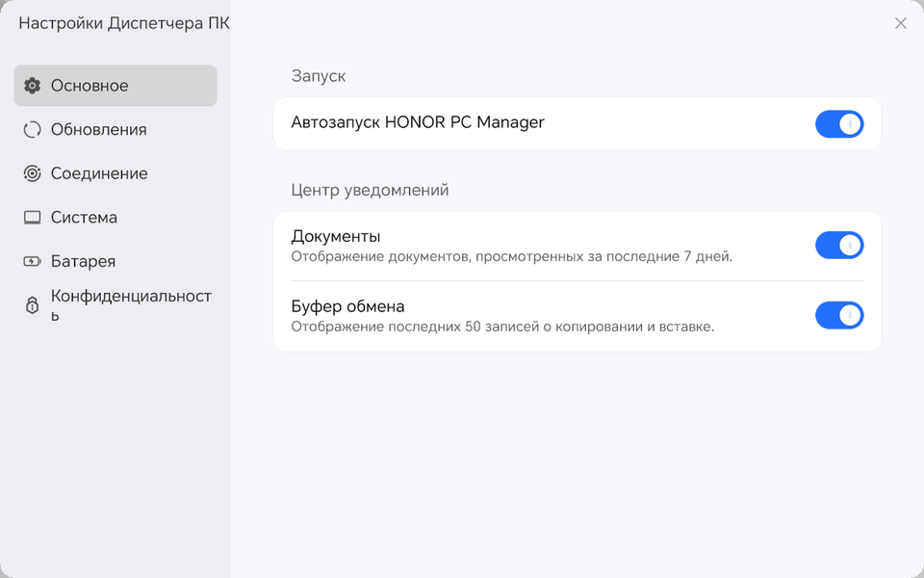Turn off the Документы toggle

click(839, 246)
